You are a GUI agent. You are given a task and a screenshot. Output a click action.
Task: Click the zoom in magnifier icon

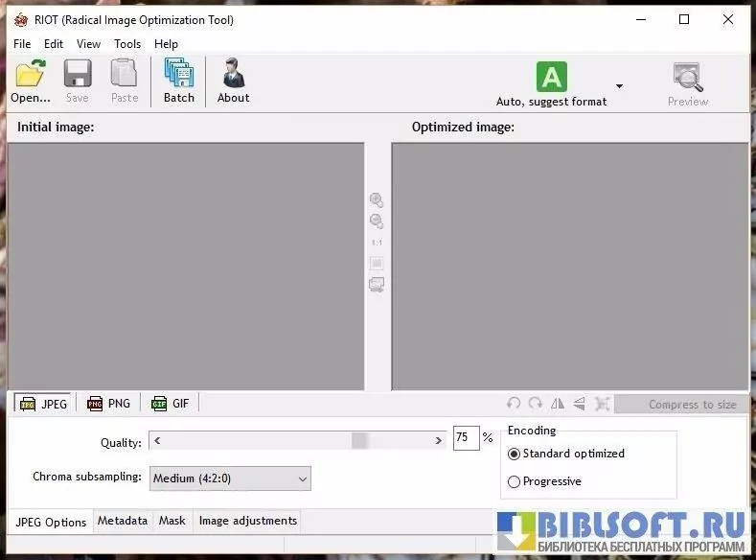377,200
